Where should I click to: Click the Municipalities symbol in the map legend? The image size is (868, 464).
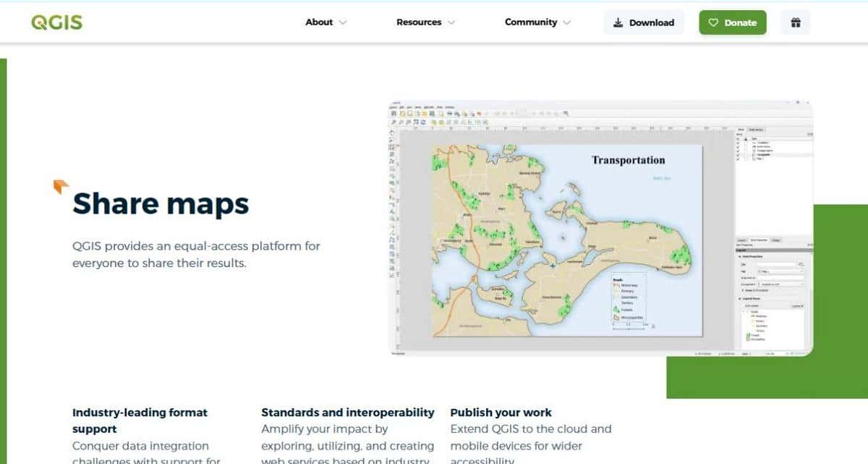click(x=616, y=317)
